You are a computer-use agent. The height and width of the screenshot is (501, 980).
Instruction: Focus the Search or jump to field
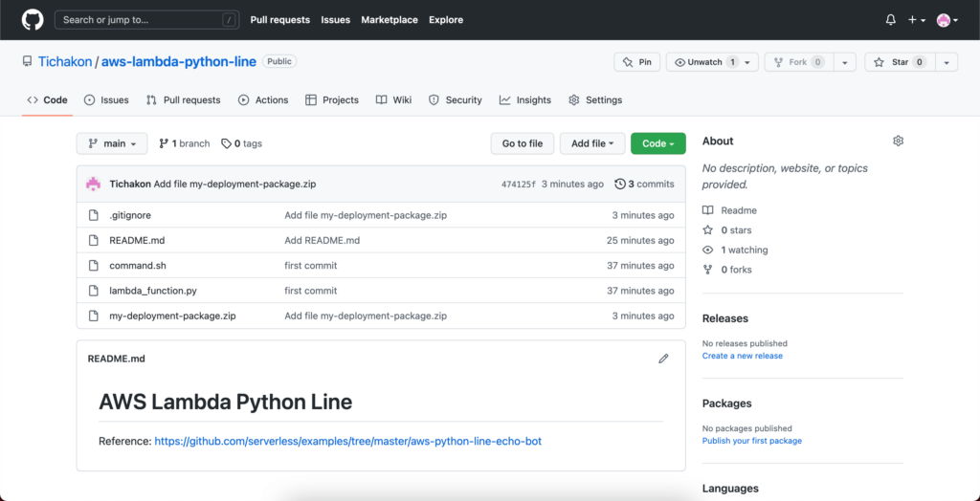[146, 20]
